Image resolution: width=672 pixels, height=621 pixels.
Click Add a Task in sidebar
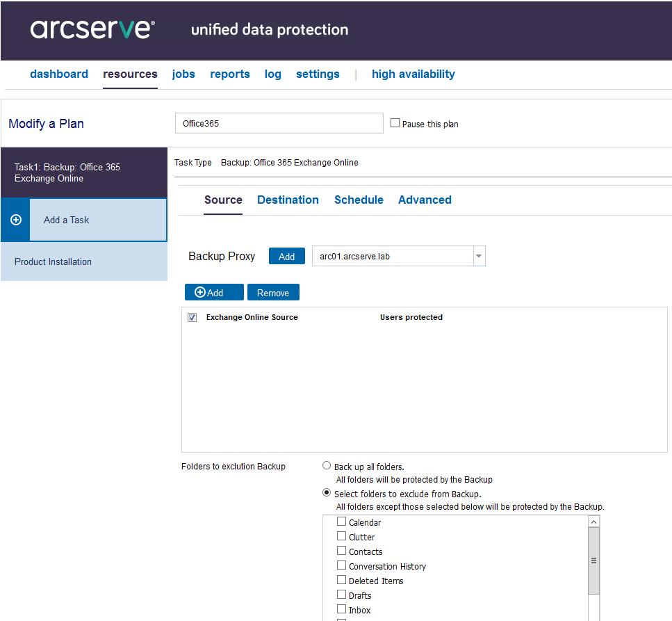point(98,220)
